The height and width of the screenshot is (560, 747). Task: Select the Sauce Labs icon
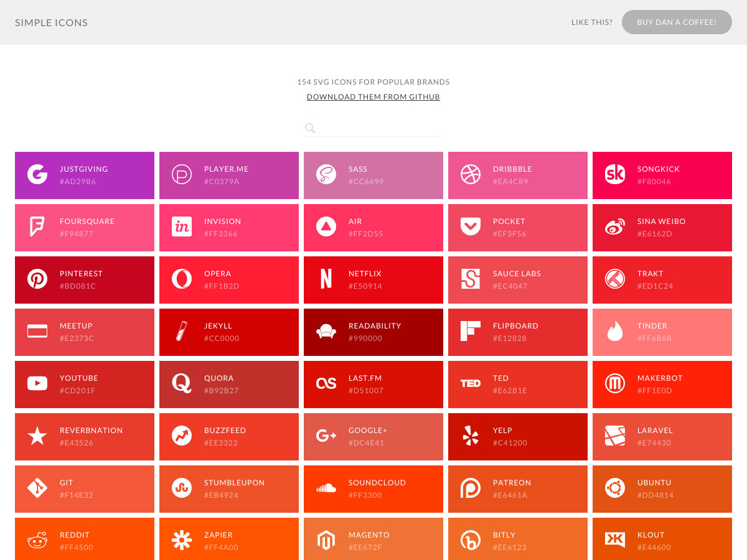(x=471, y=279)
